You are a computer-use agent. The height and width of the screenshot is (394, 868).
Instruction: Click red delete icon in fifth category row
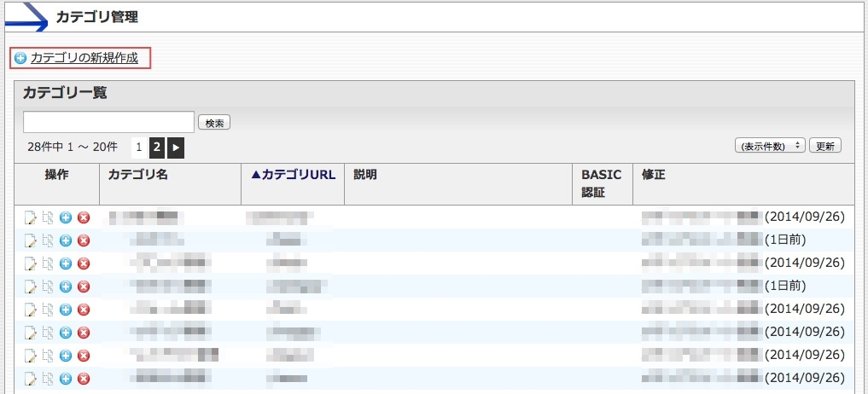click(x=84, y=310)
